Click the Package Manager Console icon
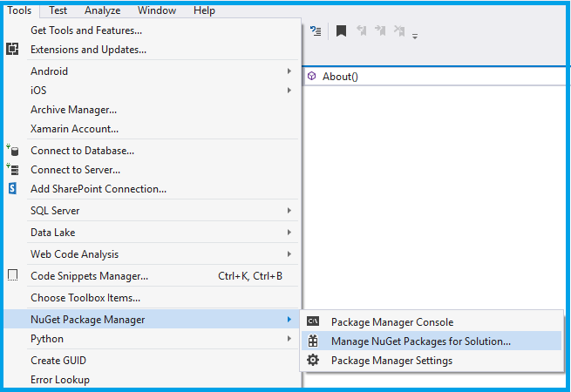Screen dimensions: 571x392 pos(313,321)
